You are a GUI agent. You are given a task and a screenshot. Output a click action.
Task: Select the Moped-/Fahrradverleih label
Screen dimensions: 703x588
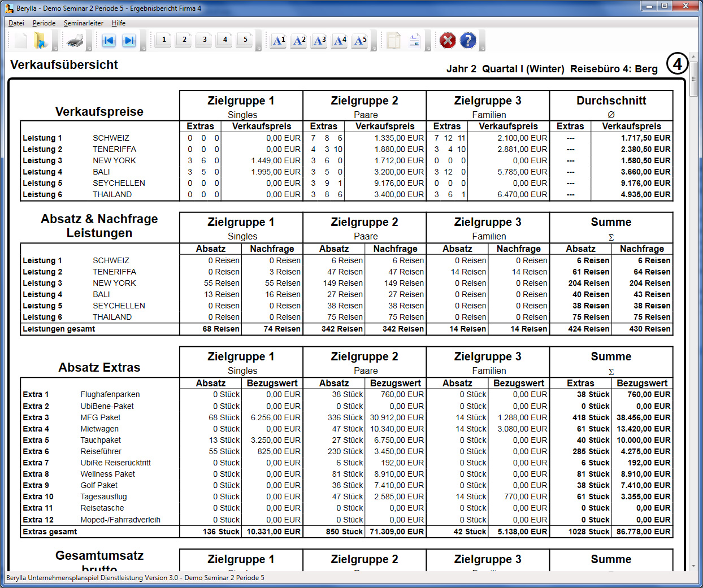tap(120, 520)
